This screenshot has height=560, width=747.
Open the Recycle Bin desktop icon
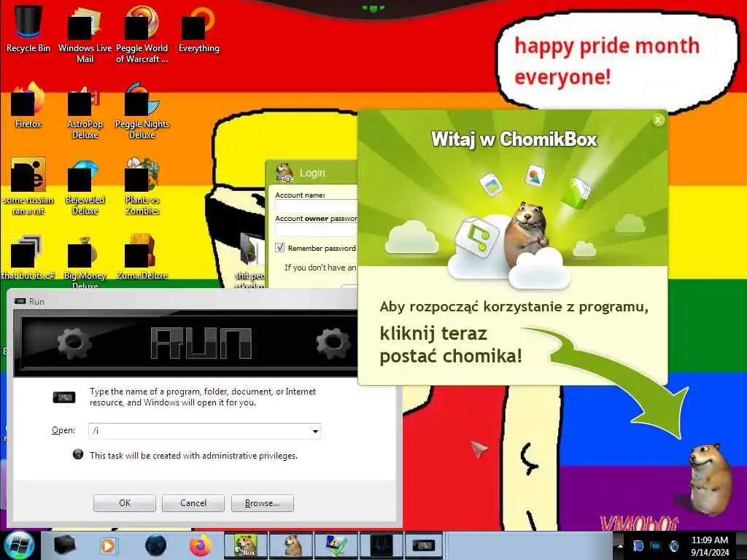tap(28, 28)
